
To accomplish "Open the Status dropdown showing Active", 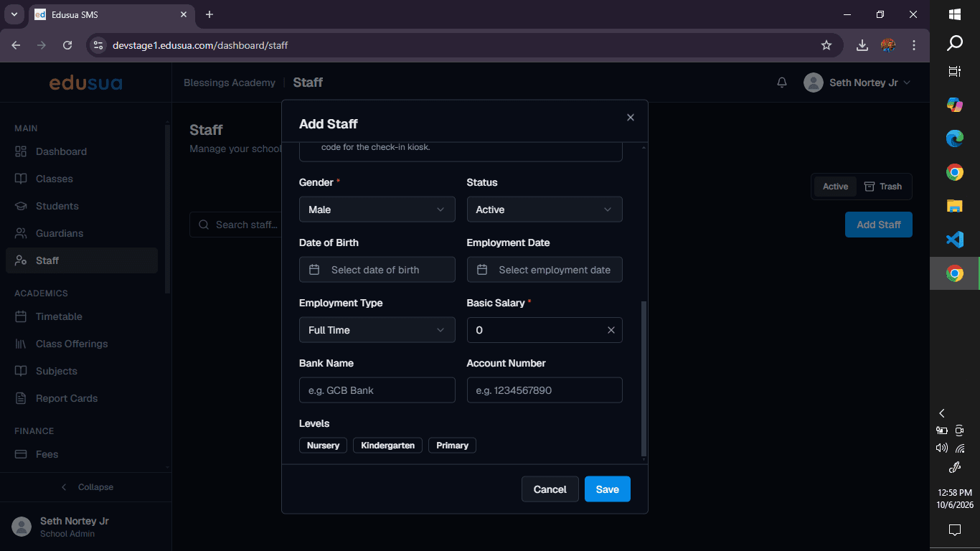I will (x=545, y=209).
